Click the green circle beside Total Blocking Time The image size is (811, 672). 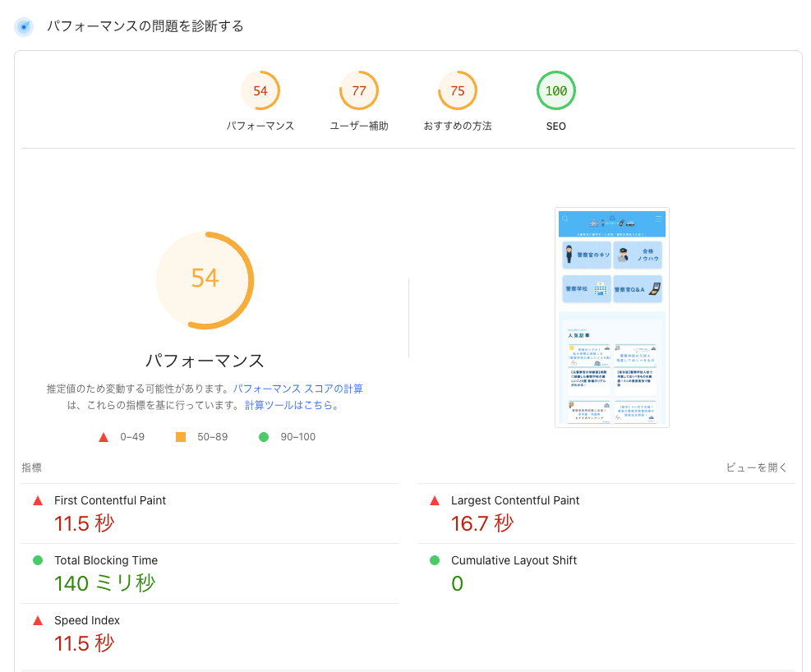coord(38,560)
